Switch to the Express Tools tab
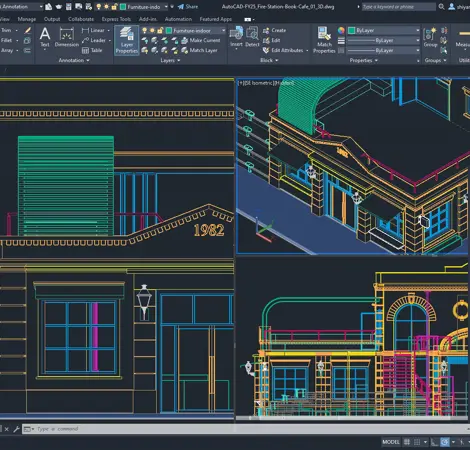 pyautogui.click(x=116, y=19)
